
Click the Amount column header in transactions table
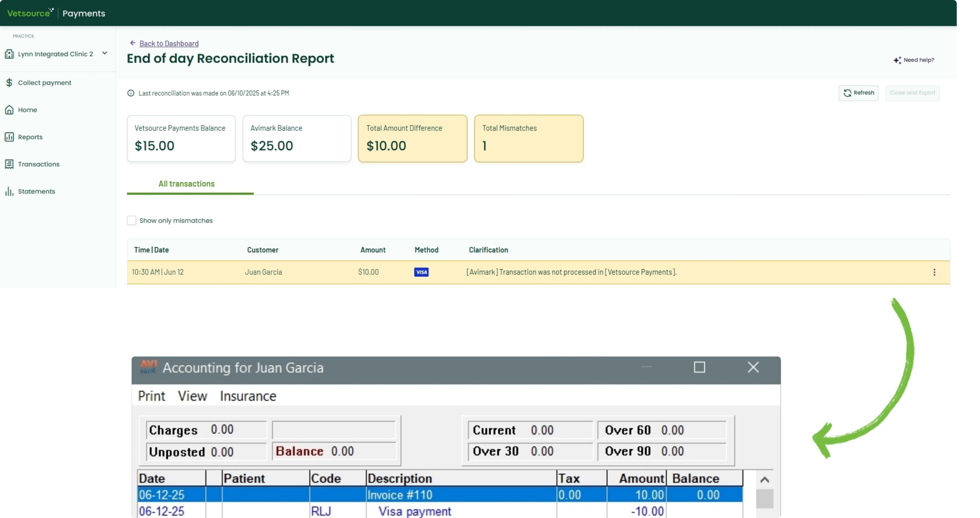tap(373, 250)
